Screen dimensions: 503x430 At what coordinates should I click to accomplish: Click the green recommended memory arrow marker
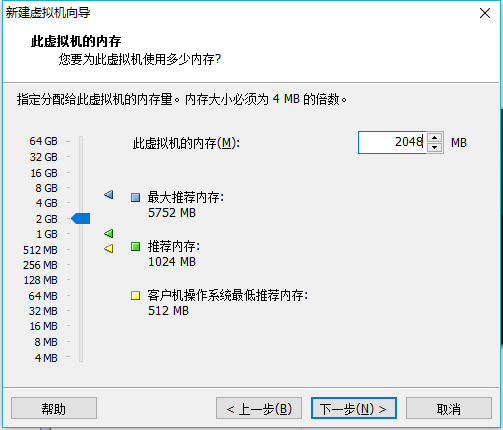(x=109, y=233)
